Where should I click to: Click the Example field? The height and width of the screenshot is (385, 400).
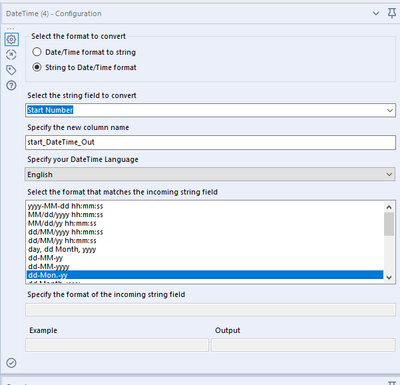[117, 345]
